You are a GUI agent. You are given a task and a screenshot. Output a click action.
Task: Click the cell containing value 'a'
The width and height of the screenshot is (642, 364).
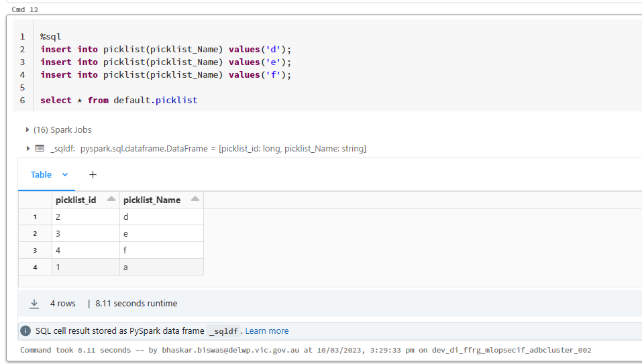click(x=161, y=267)
